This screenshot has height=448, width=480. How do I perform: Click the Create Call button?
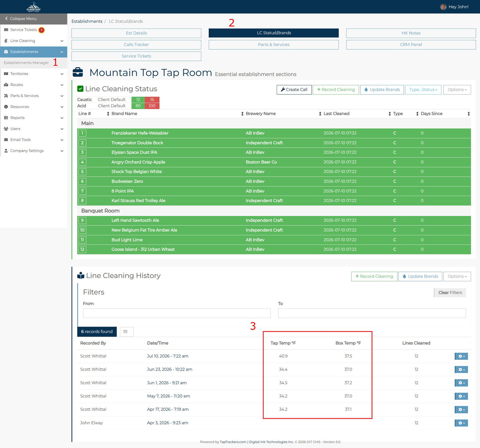tap(294, 89)
